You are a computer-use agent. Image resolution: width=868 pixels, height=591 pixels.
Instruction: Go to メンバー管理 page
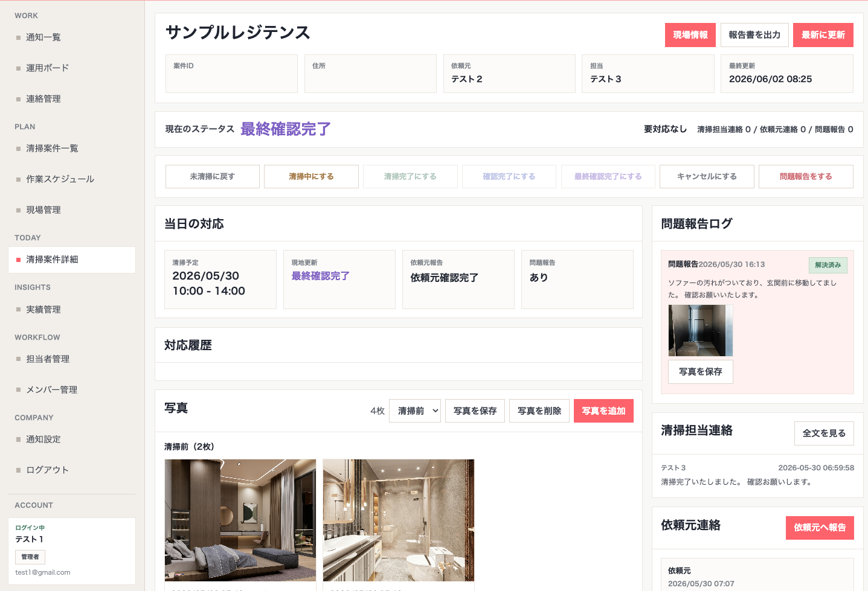pos(71,390)
